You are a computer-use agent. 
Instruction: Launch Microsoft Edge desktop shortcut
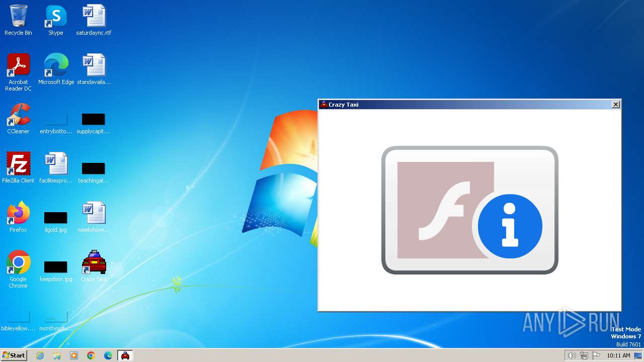tap(56, 69)
